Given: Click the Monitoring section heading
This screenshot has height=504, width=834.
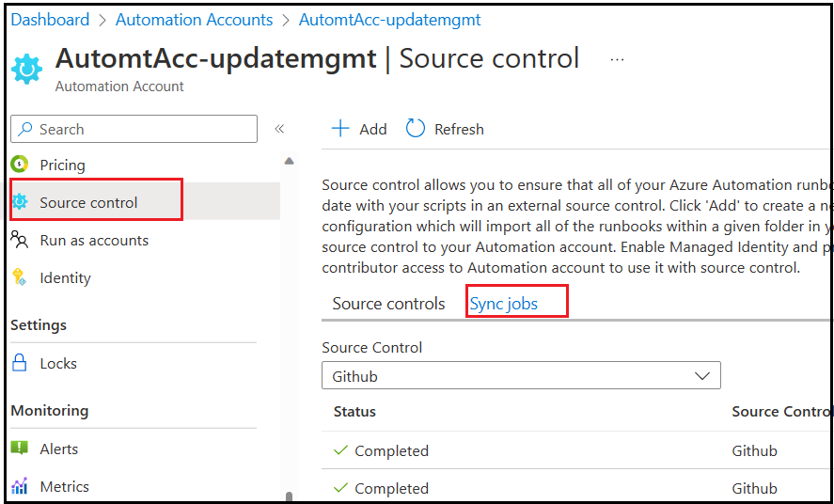Looking at the screenshot, I should [50, 411].
